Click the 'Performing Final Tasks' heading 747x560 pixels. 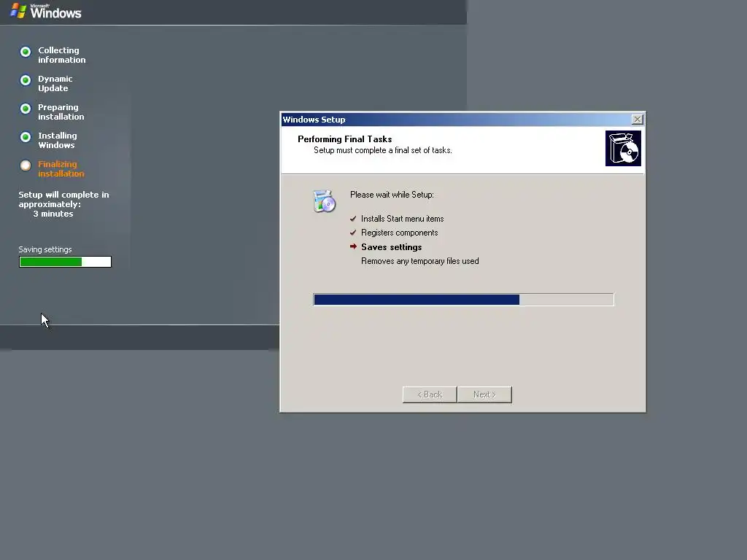(x=345, y=139)
